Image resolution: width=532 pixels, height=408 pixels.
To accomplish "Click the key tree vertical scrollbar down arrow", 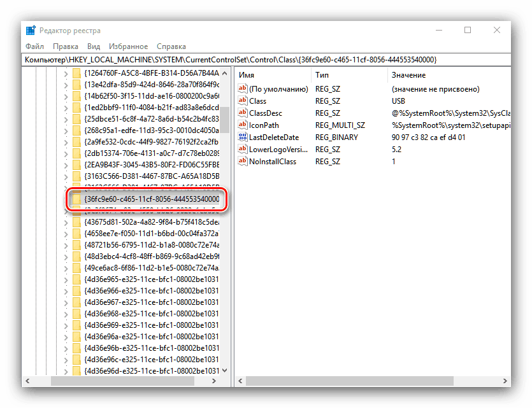I will pos(225,370).
